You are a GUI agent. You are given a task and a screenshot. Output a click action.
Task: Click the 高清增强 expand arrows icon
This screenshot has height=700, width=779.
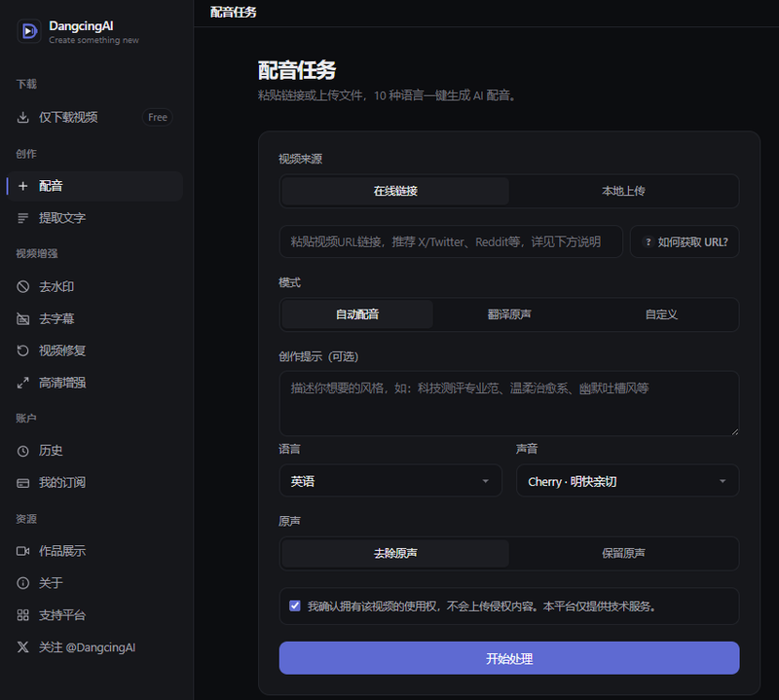[x=22, y=383]
